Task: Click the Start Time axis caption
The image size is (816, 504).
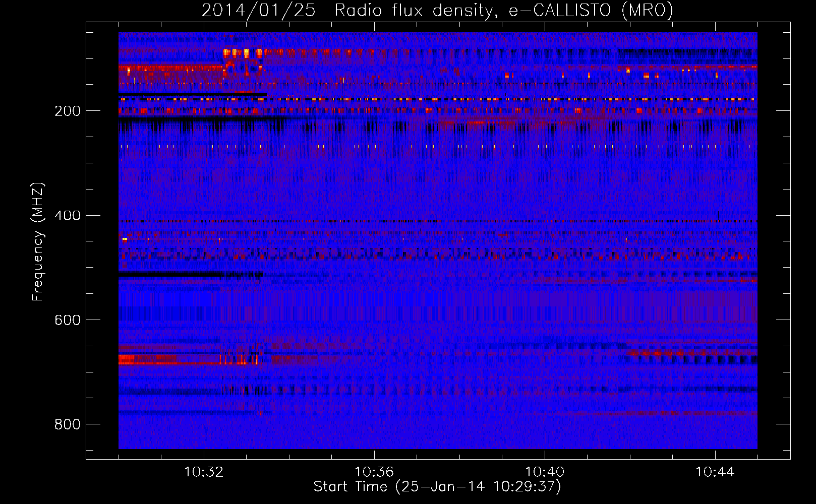Action: (x=437, y=487)
